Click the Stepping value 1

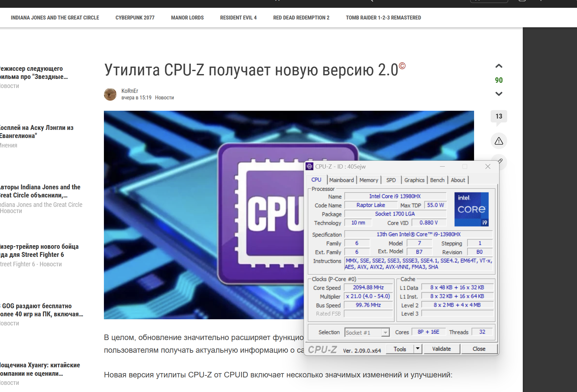480,243
